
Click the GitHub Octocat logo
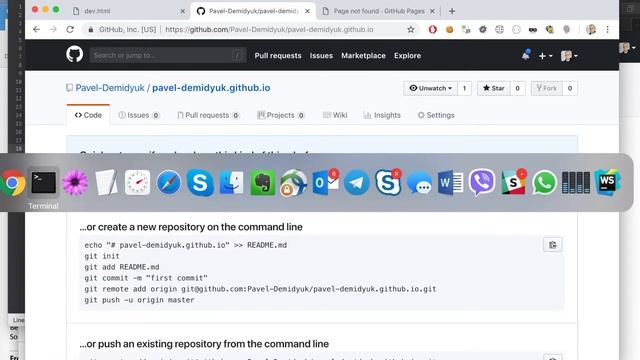click(75, 54)
